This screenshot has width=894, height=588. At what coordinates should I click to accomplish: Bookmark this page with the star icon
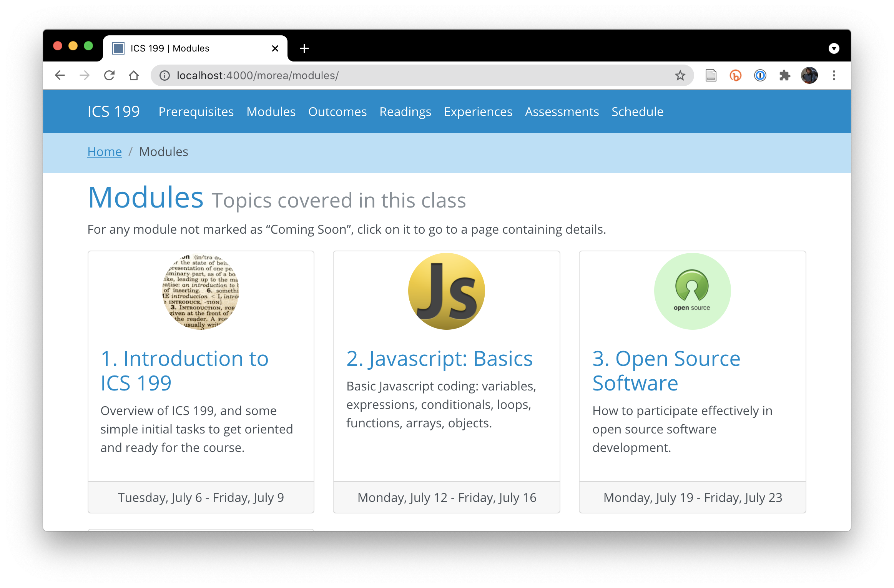tap(680, 75)
